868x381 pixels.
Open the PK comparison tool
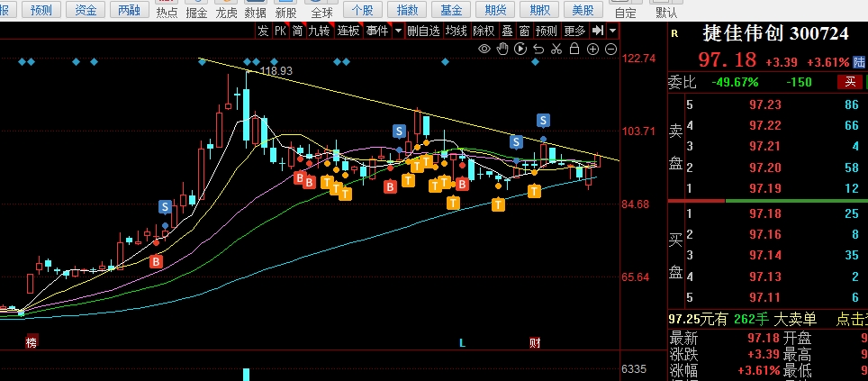[281, 31]
